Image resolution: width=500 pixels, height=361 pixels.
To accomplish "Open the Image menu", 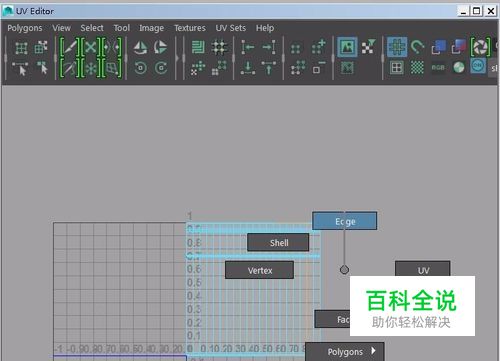I will (x=151, y=28).
